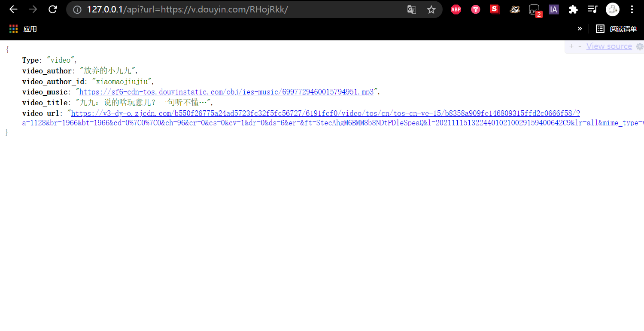644x331 pixels.
Task: Click the Adblock Plus extension icon
Action: click(x=456, y=9)
